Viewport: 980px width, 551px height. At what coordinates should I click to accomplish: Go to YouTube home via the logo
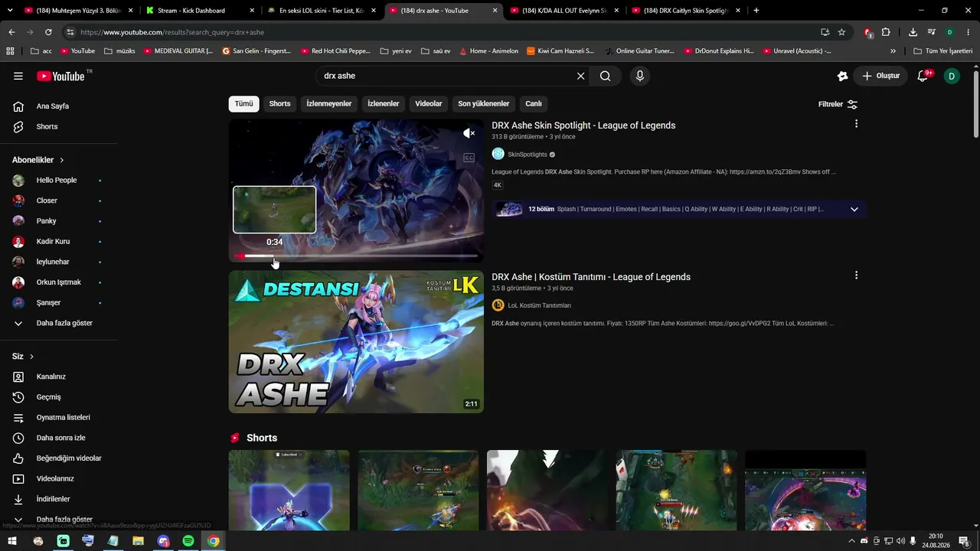coord(60,76)
